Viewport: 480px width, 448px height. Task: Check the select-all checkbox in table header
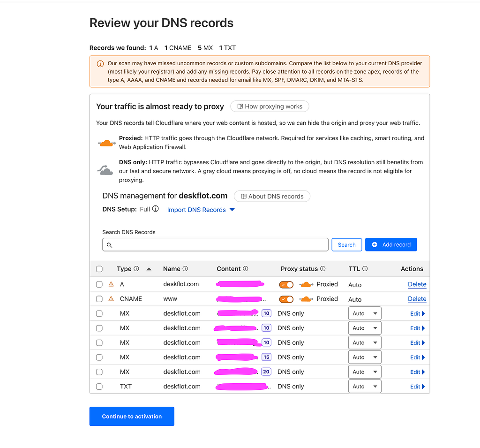click(x=99, y=269)
